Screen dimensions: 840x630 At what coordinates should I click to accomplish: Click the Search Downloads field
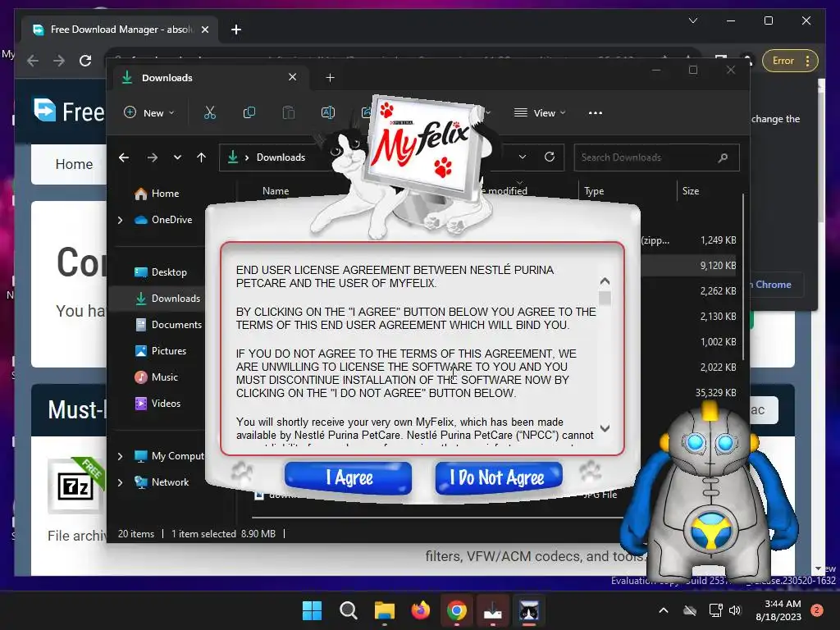tap(656, 157)
